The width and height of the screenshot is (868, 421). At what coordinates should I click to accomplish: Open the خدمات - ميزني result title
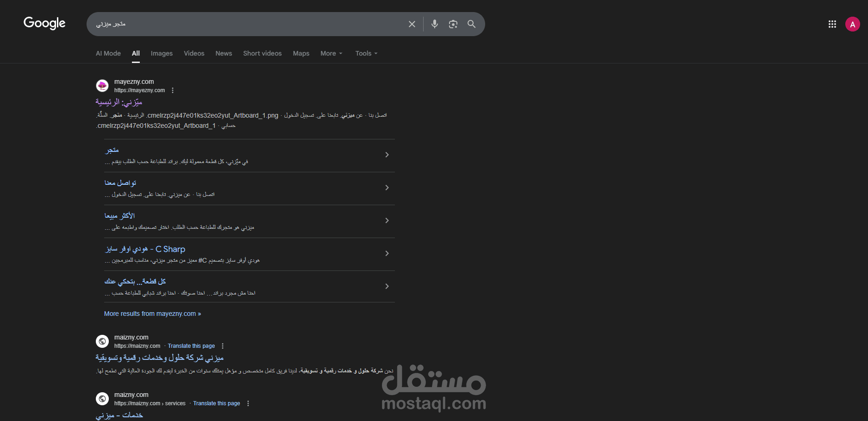[119, 415]
